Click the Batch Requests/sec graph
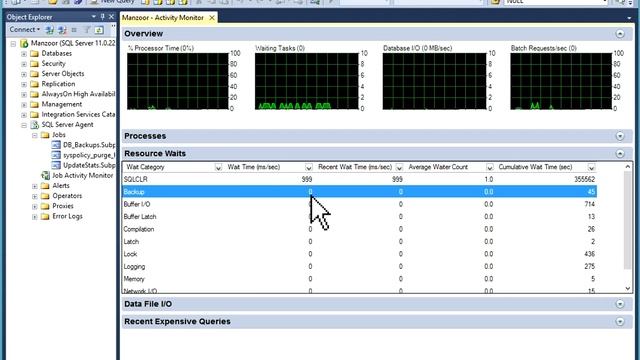 click(x=561, y=81)
